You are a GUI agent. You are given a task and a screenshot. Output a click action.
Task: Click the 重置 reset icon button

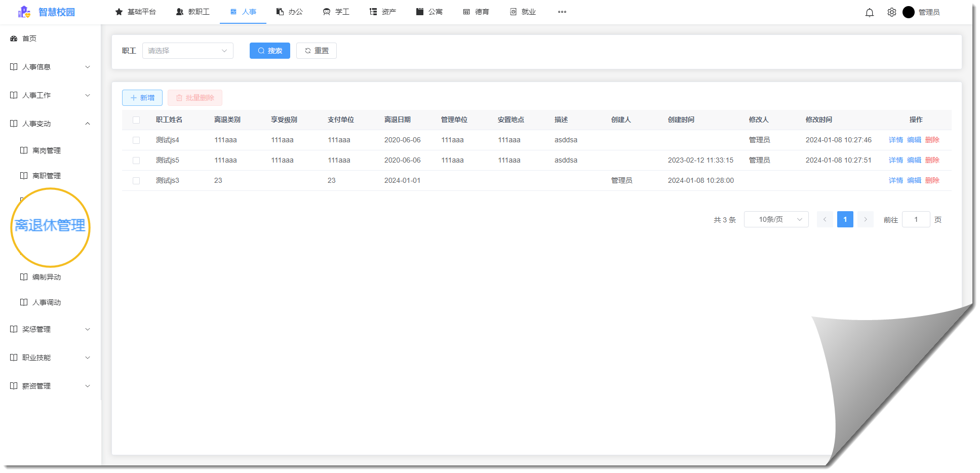pyautogui.click(x=308, y=51)
